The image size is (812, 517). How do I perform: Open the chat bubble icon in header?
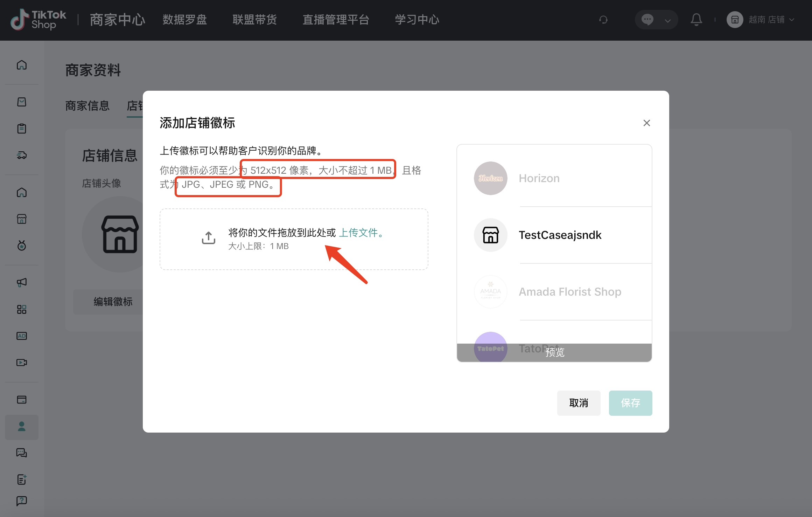[647, 20]
